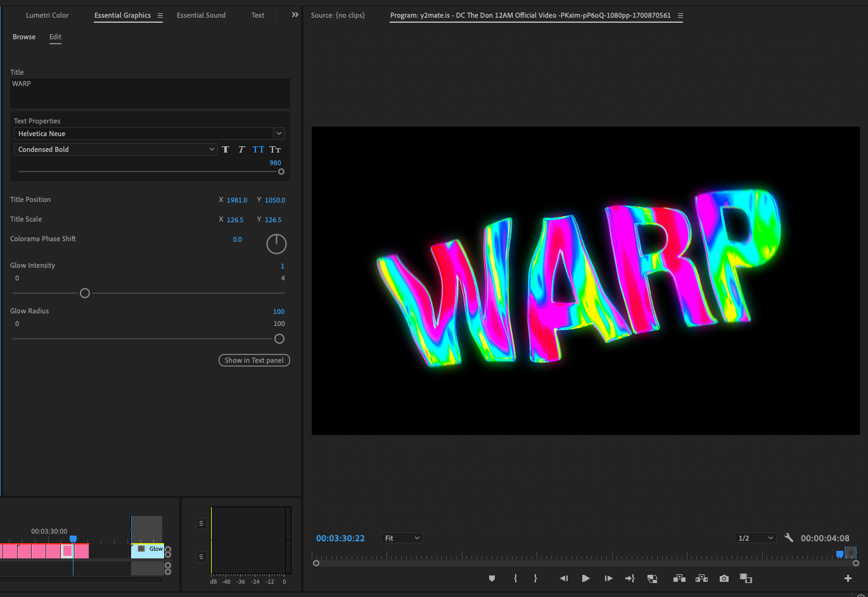868x597 pixels.
Task: Toggle faux bold on the WARP text
Action: pyautogui.click(x=226, y=149)
